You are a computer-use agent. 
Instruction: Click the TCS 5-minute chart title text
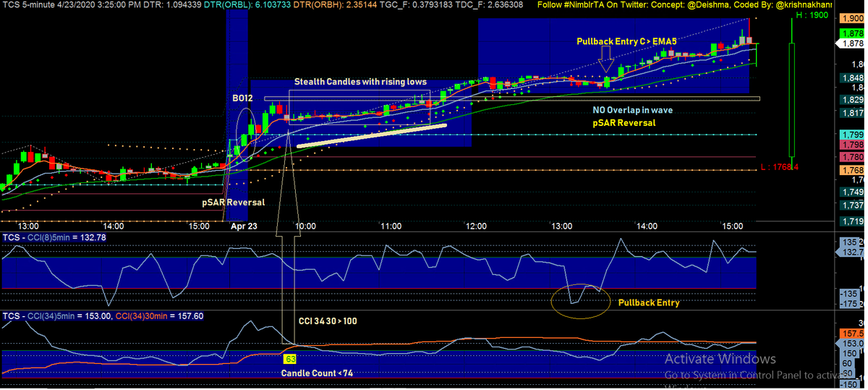click(x=27, y=4)
